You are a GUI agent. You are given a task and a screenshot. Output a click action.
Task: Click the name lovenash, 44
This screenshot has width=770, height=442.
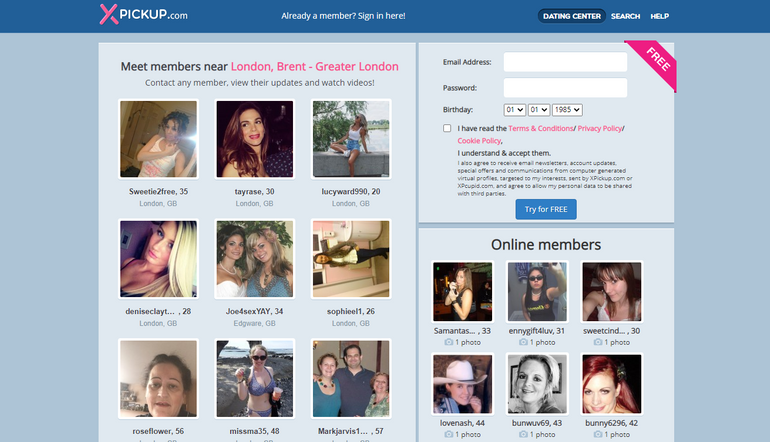[462, 423]
